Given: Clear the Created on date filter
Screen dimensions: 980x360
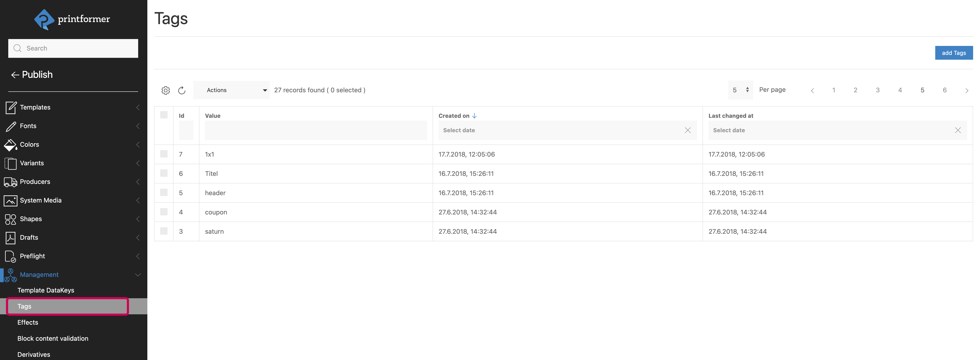Looking at the screenshot, I should click(687, 130).
